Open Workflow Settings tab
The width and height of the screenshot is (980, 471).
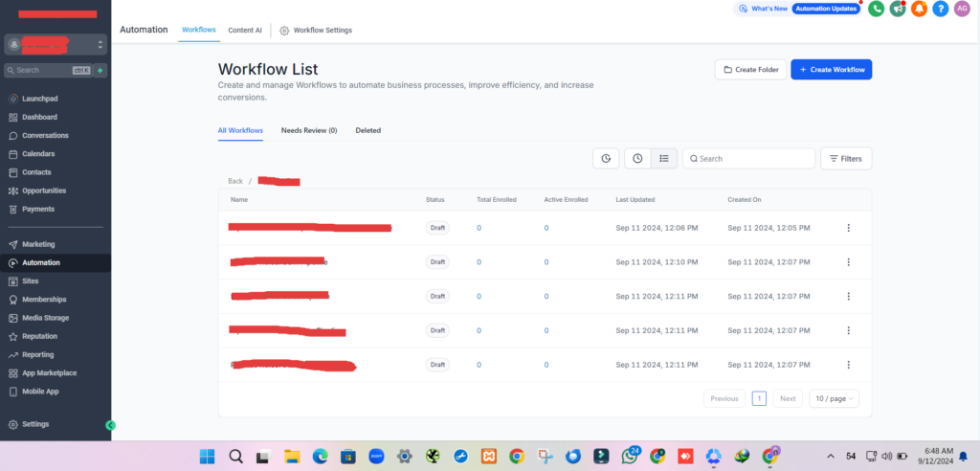(x=316, y=30)
